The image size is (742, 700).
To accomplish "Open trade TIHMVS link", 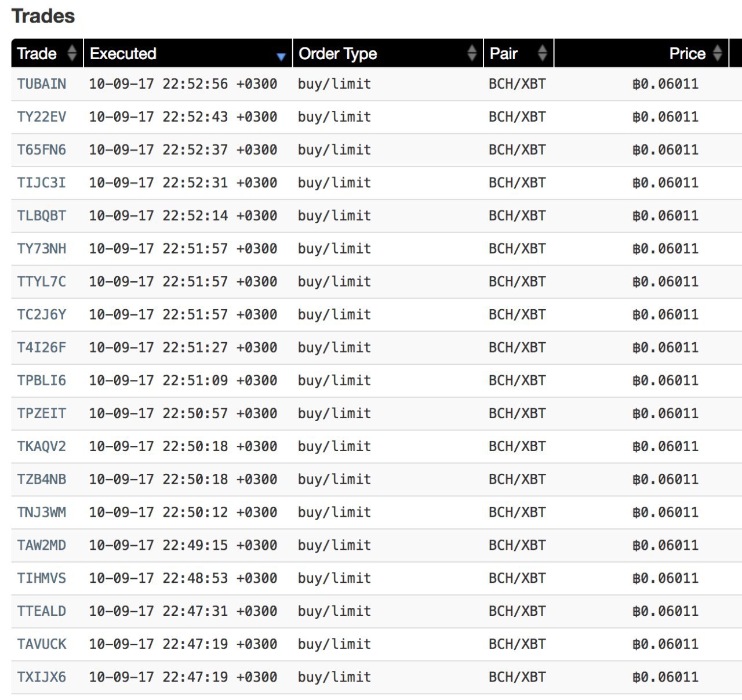I will [42, 578].
